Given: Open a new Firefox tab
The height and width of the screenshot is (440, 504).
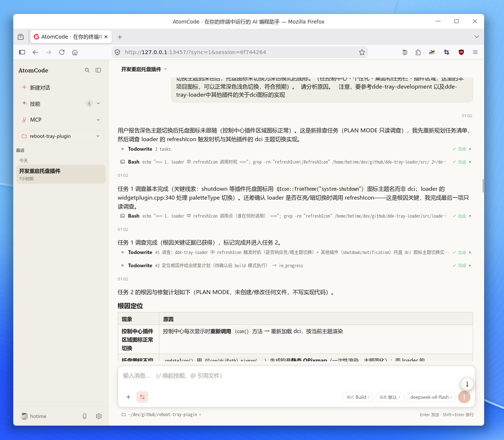Looking at the screenshot, I should (120, 37).
